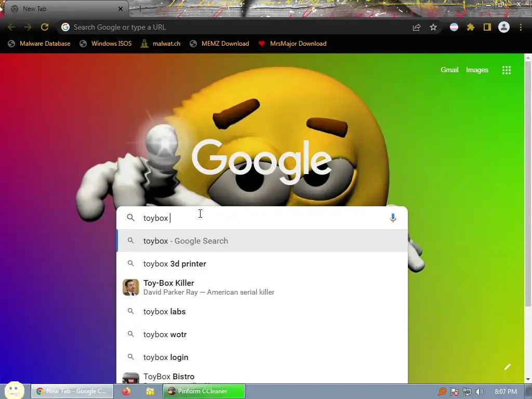Open the profile avatar menu
Viewport: 532px width, 399px height.
504,27
